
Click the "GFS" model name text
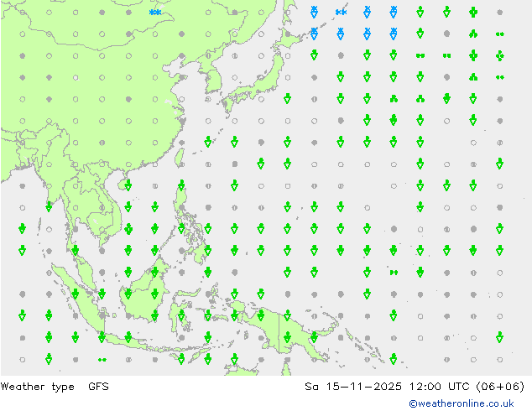click(98, 386)
